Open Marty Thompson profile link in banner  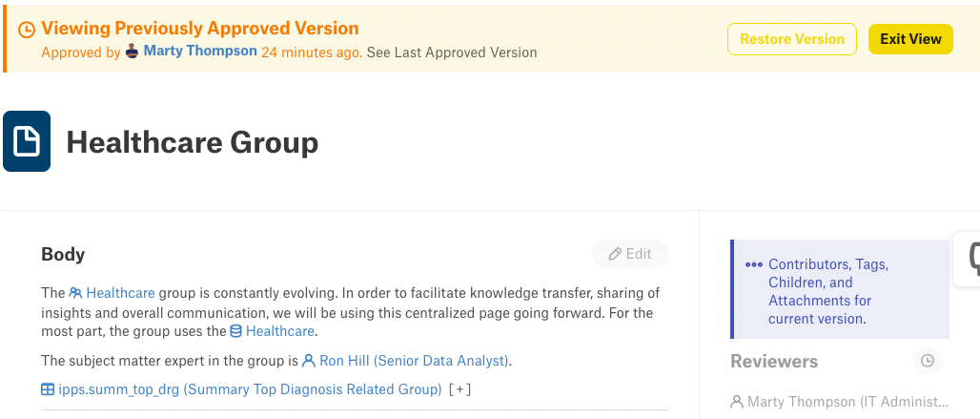(x=200, y=52)
